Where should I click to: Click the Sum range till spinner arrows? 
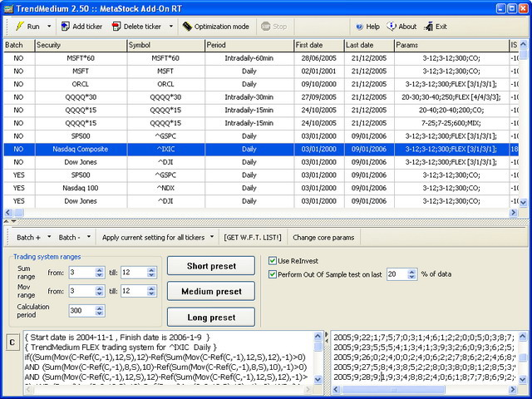click(x=151, y=272)
